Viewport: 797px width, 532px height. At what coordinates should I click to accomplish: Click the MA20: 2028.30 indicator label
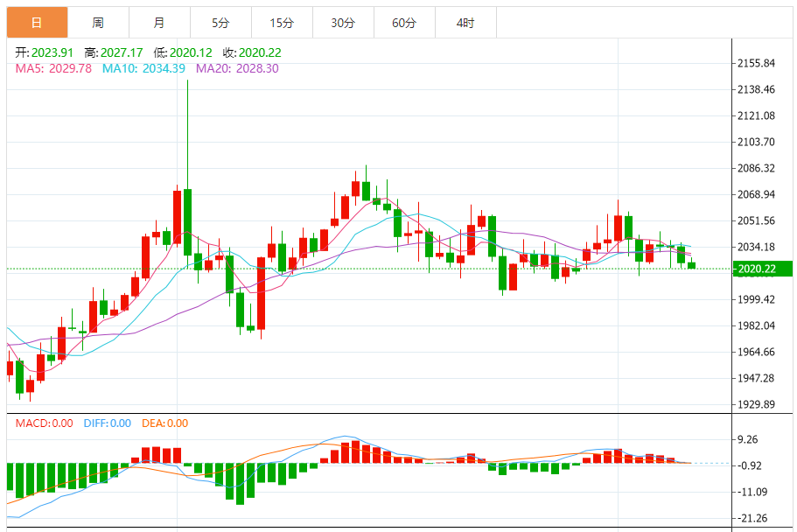click(237, 68)
